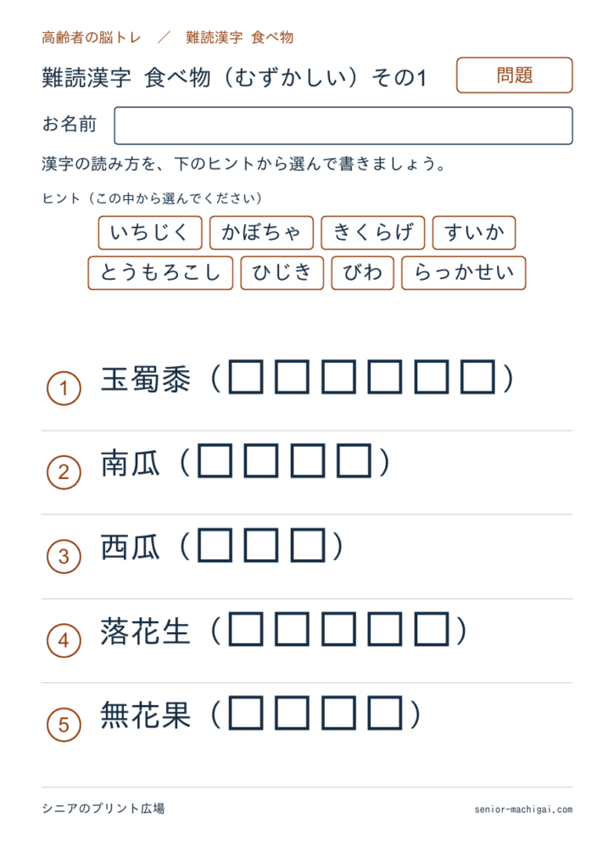Screen dimensions: 614x868
Task: Click the circled number 1 icon
Action: click(64, 388)
